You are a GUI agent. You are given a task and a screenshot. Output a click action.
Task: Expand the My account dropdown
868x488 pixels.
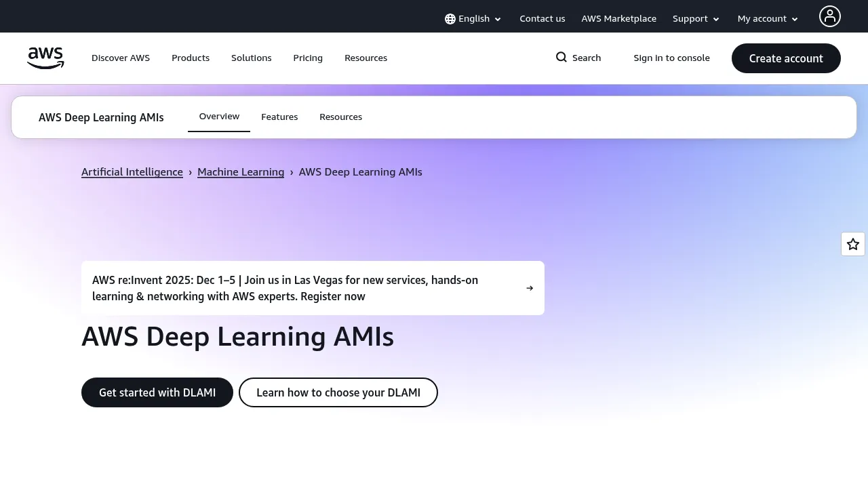[x=768, y=19]
